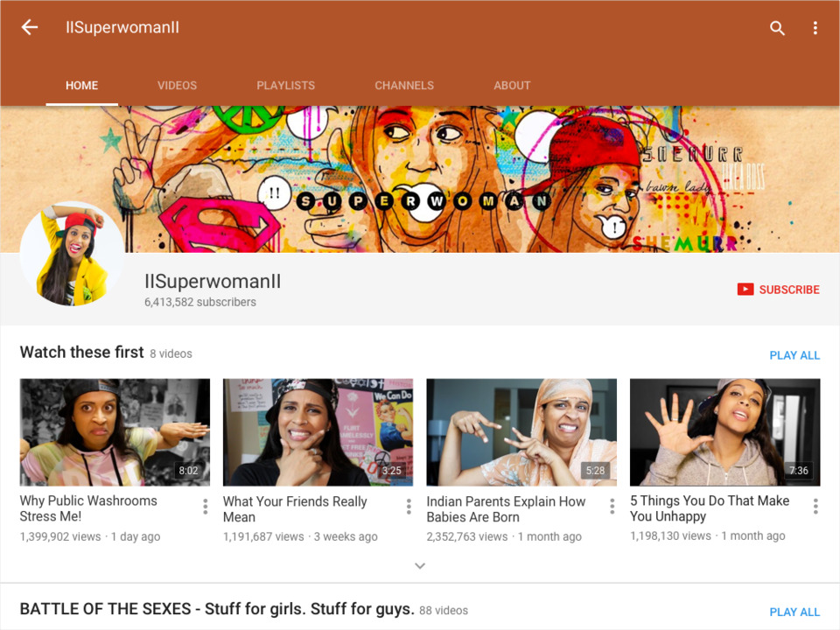Open the Watch these first playlist title
This screenshot has width=840, height=630.
pyautogui.click(x=82, y=352)
